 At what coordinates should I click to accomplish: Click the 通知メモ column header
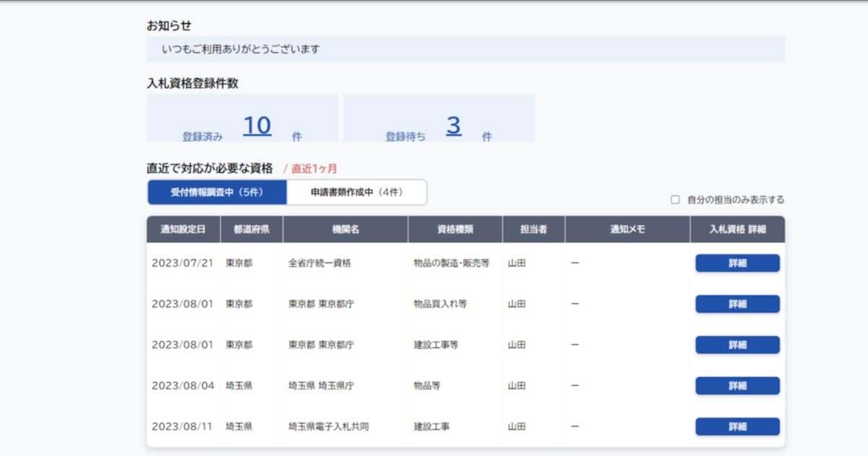(628, 229)
